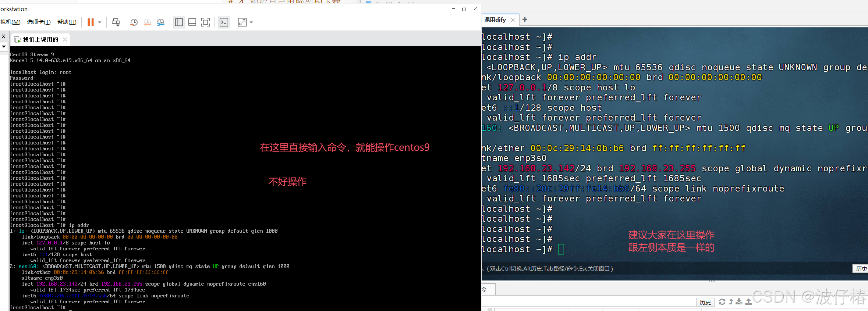Screen dimensions: 868x311
Task: Click the 127.0.0.1 address in FinalShell terminal
Action: (x=522, y=87)
